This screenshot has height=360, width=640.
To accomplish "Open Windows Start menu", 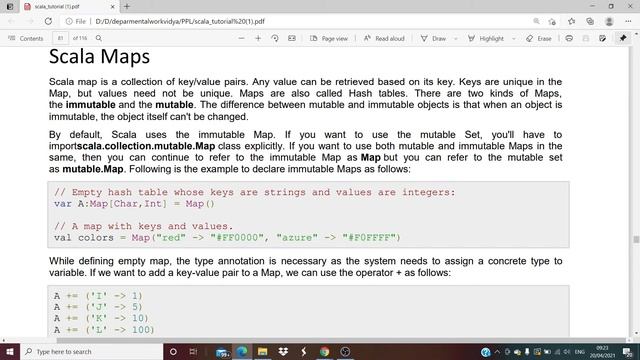I will point(10,351).
